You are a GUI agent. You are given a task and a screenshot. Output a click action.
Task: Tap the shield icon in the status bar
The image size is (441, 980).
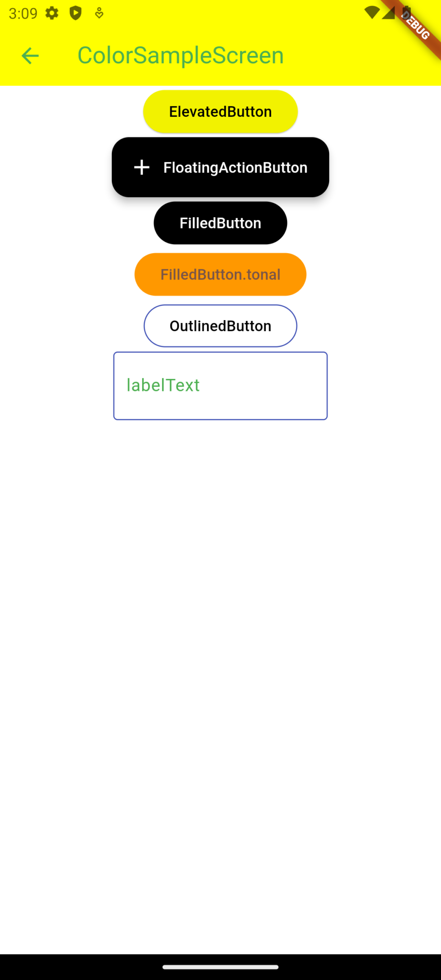click(74, 13)
